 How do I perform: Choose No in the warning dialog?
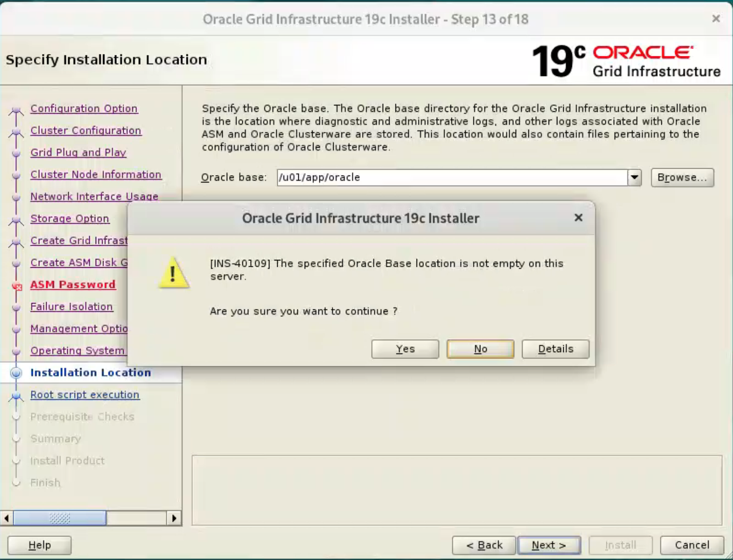(480, 349)
